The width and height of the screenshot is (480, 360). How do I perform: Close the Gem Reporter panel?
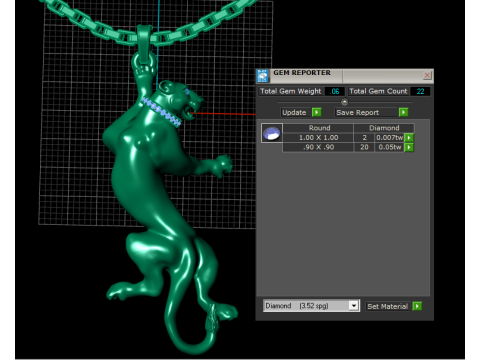[x=427, y=75]
